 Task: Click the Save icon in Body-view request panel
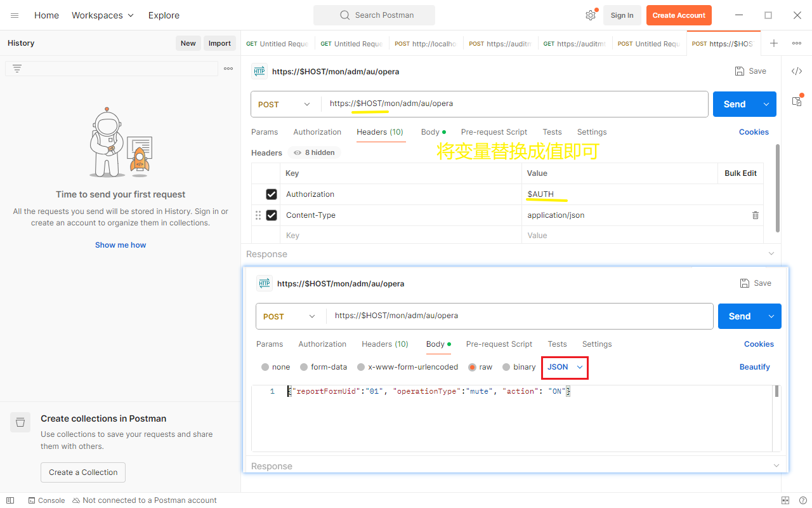[745, 283]
